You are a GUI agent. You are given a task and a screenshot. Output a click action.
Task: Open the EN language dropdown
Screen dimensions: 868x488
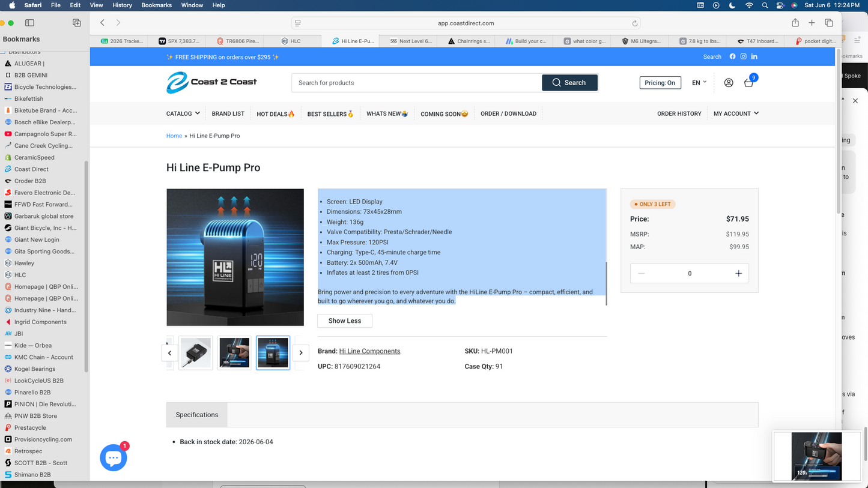[699, 83]
